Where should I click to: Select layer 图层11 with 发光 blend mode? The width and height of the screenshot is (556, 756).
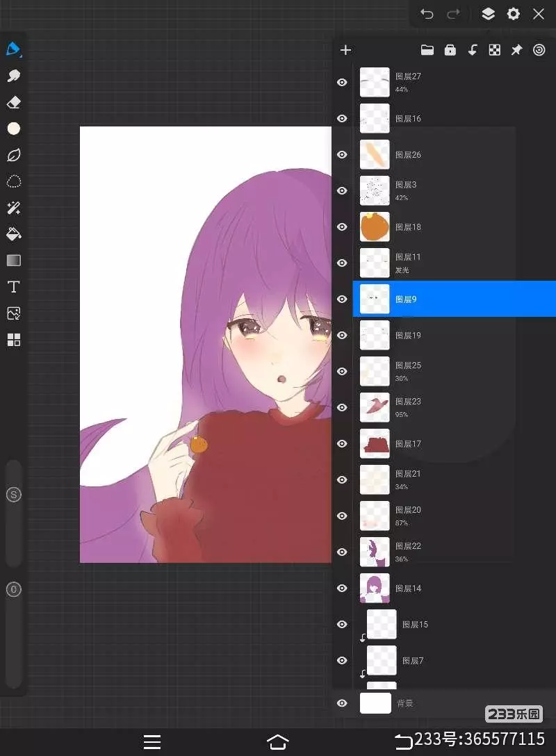454,263
